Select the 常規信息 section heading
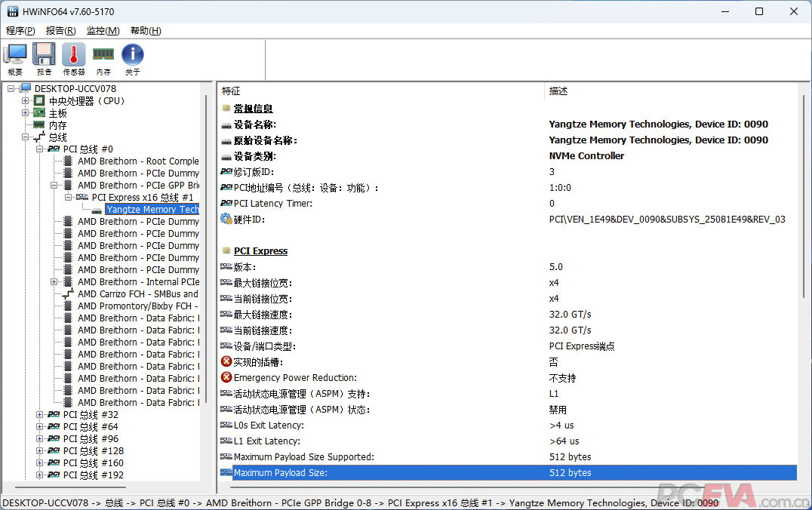Viewport: 812px width, 510px height. [x=253, y=108]
